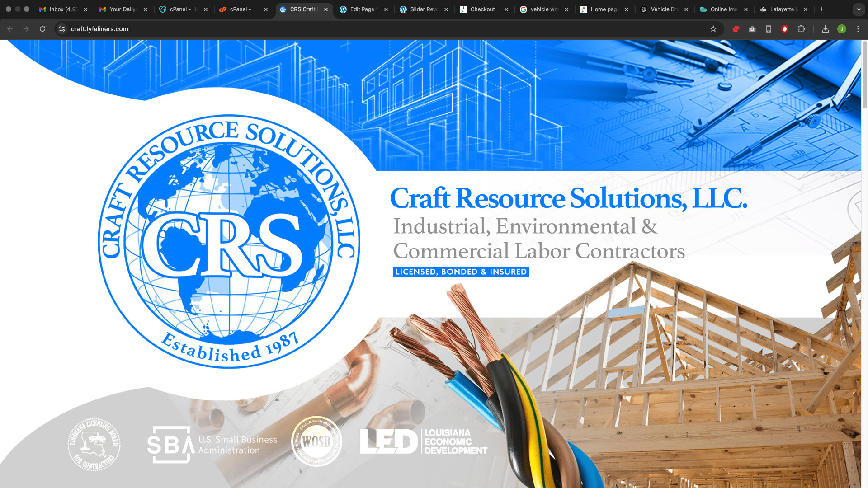868x488 pixels.
Task: View site information icon beside the URL
Action: pos(62,29)
